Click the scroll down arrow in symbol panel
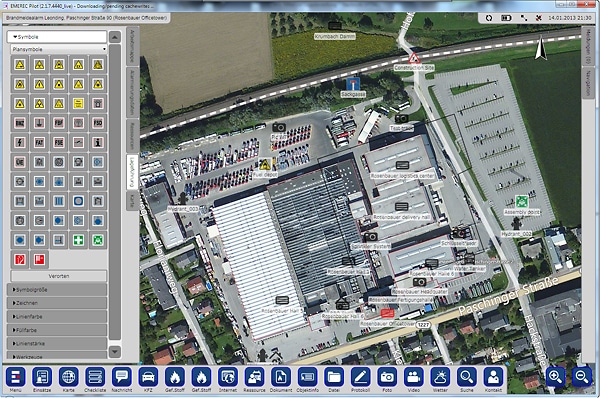Screen dimensions: 600x398 coord(115,351)
